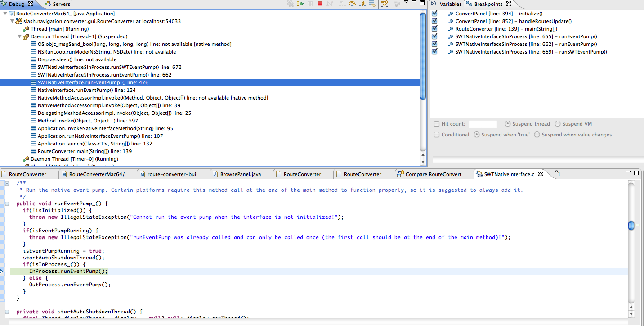
Task: Toggle RouteConverter line 139 breakpoint checkbox
Action: [x=434, y=29]
